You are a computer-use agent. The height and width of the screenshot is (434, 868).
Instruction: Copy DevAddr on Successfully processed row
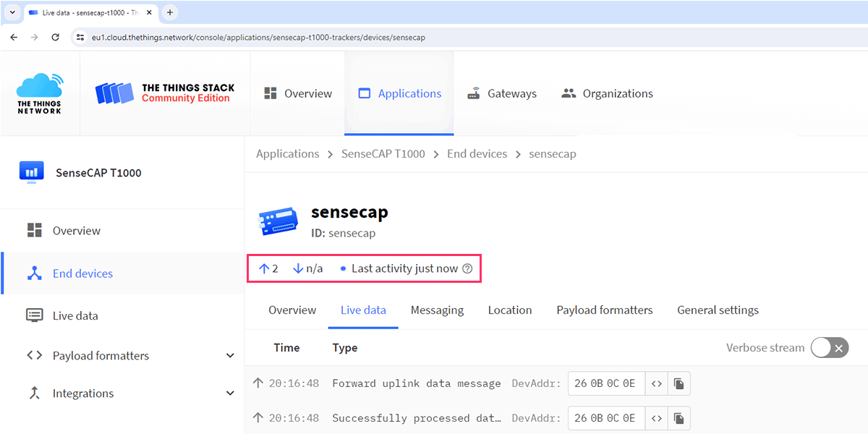[x=678, y=418]
